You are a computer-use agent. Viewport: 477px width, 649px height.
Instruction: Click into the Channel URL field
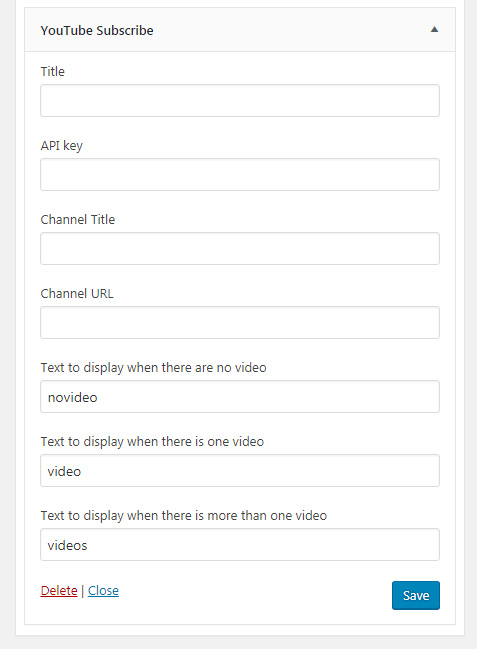[240, 323]
